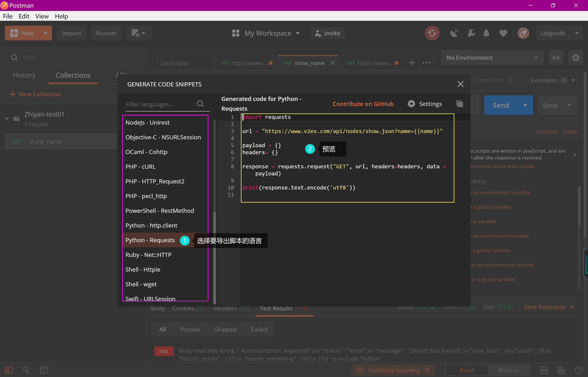
Task: Open the wrench settings icon
Action: click(471, 33)
